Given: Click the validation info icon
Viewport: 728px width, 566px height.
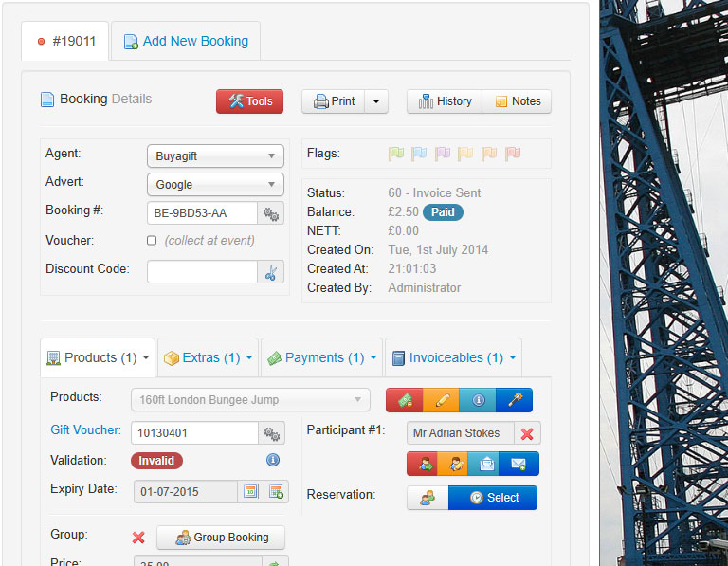Looking at the screenshot, I should pos(273,460).
